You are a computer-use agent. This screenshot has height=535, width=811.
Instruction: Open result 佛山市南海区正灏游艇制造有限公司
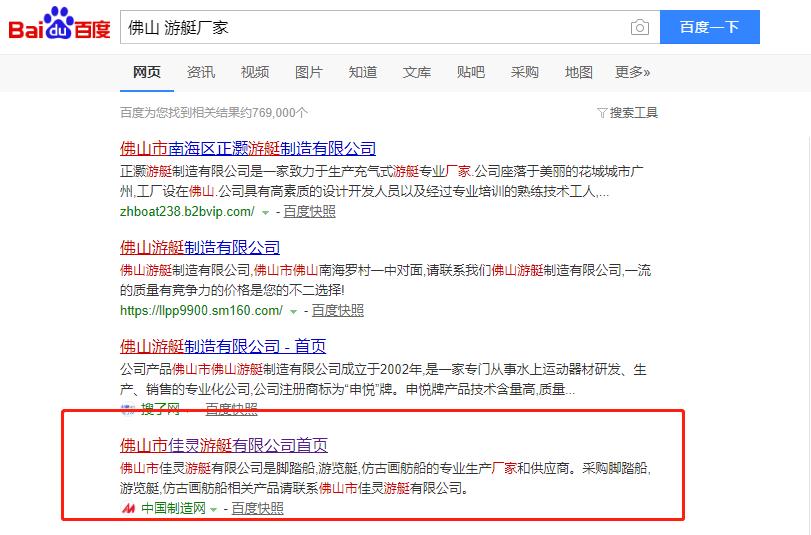[248, 148]
